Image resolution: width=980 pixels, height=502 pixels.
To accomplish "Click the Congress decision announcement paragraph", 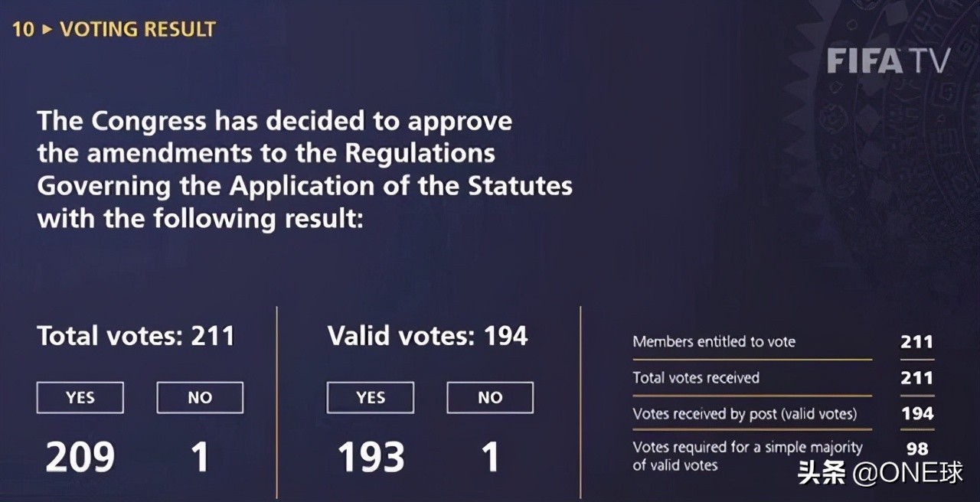I will [305, 170].
